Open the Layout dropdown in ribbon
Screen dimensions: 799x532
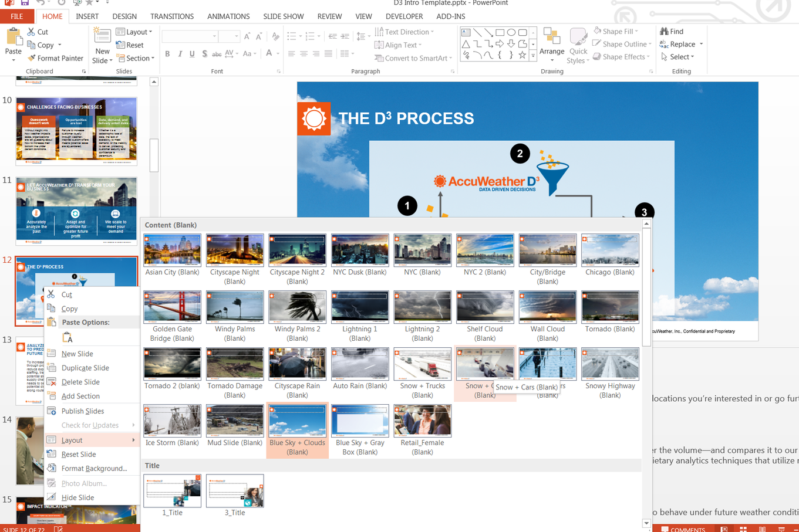click(x=134, y=32)
